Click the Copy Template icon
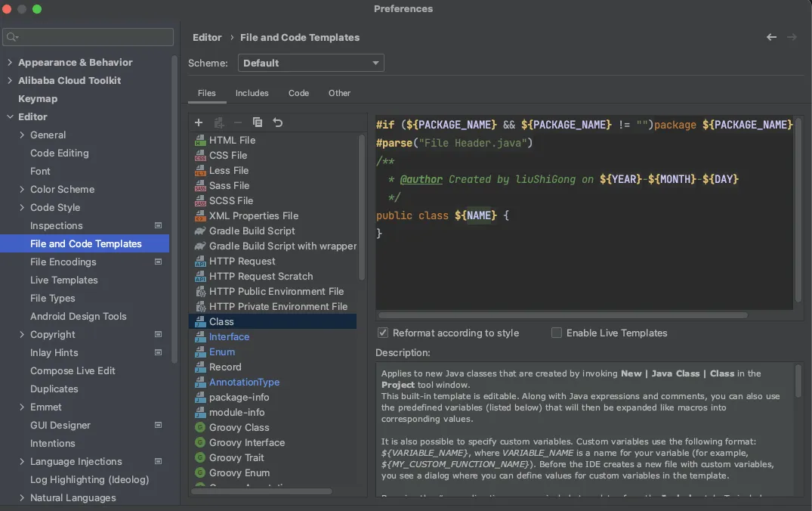This screenshot has height=511, width=812. pos(258,122)
